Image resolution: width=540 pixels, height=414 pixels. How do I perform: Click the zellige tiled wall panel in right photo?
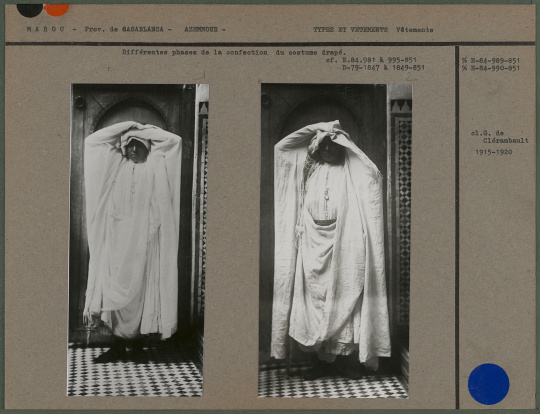[x=402, y=214]
